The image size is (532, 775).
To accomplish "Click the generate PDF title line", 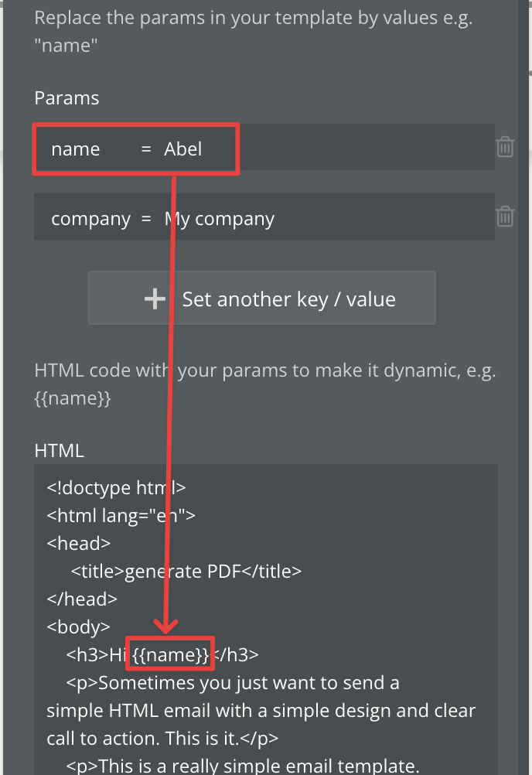I will point(186,572).
